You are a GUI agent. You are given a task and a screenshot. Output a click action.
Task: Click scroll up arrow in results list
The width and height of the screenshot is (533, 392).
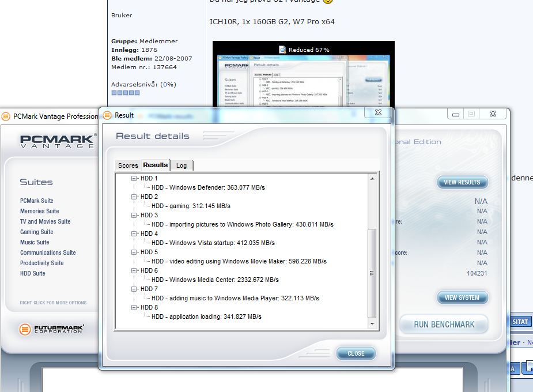pyautogui.click(x=372, y=179)
